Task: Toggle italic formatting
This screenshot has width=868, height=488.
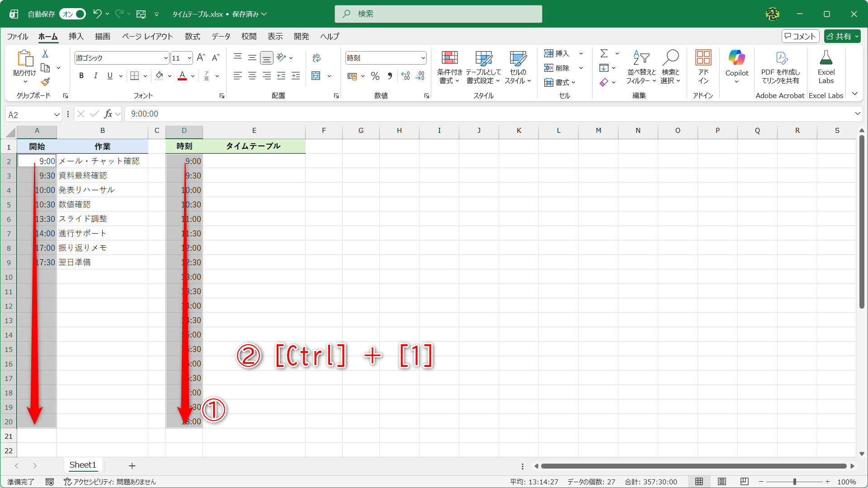Action: [95, 75]
